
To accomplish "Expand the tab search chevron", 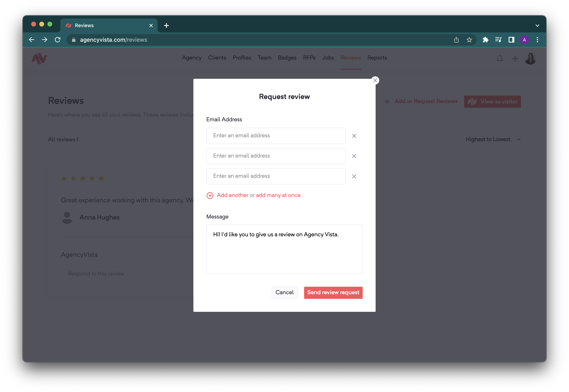I will [x=537, y=26].
